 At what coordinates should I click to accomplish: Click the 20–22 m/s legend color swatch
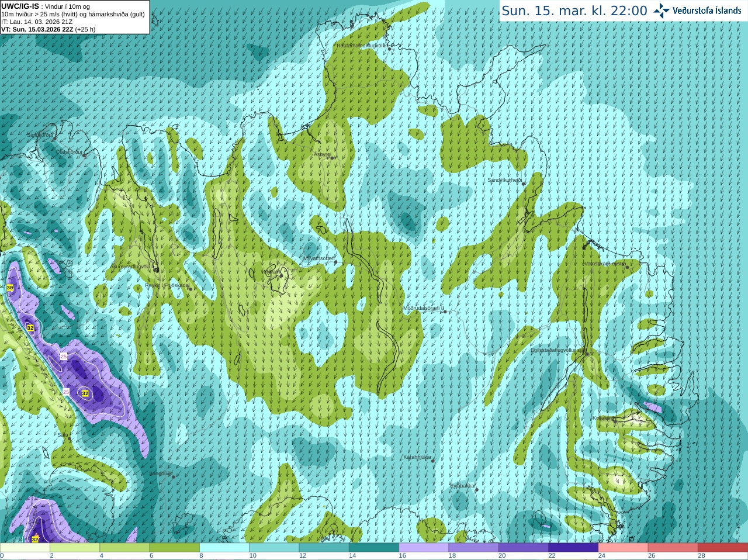point(524,548)
